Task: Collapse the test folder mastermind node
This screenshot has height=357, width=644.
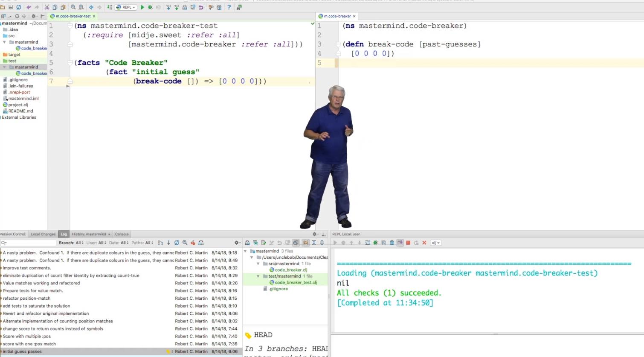Action: (5, 67)
